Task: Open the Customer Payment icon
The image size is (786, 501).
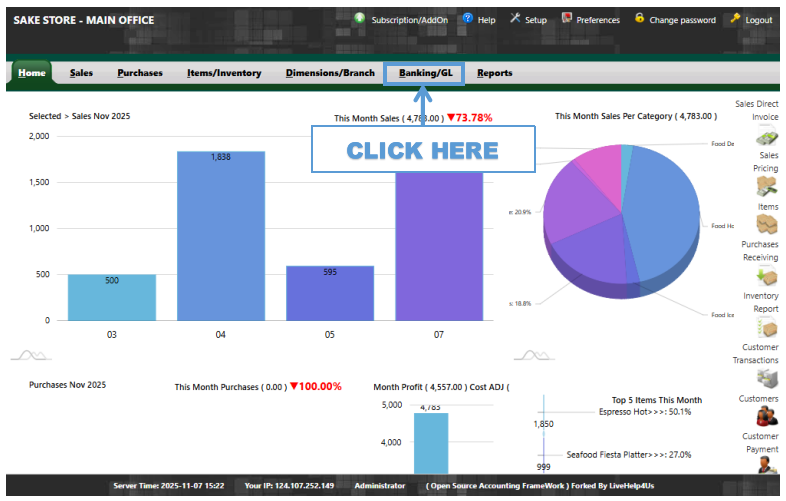Action: (766, 466)
